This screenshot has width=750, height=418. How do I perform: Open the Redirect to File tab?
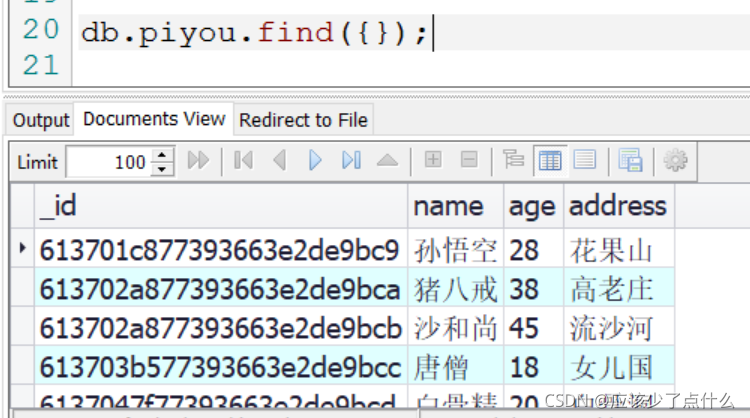(303, 120)
